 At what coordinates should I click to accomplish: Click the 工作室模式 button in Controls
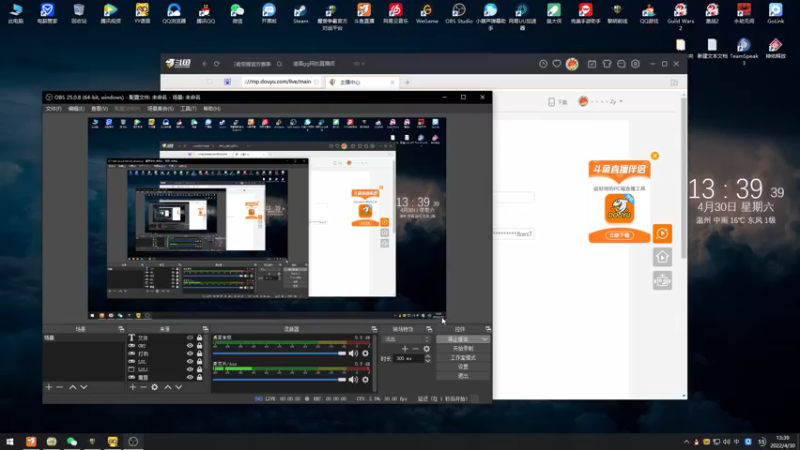(x=463, y=358)
